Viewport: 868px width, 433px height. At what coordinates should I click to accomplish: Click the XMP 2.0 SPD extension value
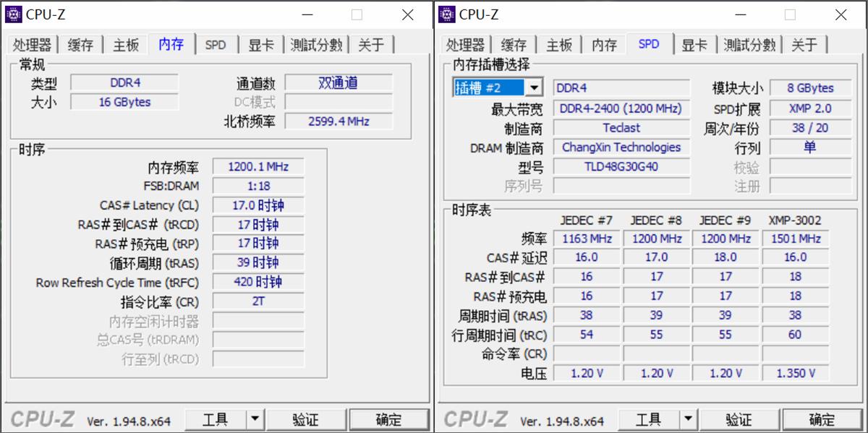(x=811, y=108)
